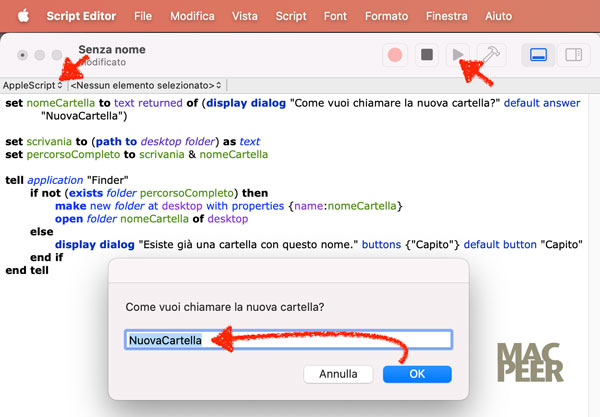
Task: Click the nomeCartella variable in first line
Action: [60, 103]
